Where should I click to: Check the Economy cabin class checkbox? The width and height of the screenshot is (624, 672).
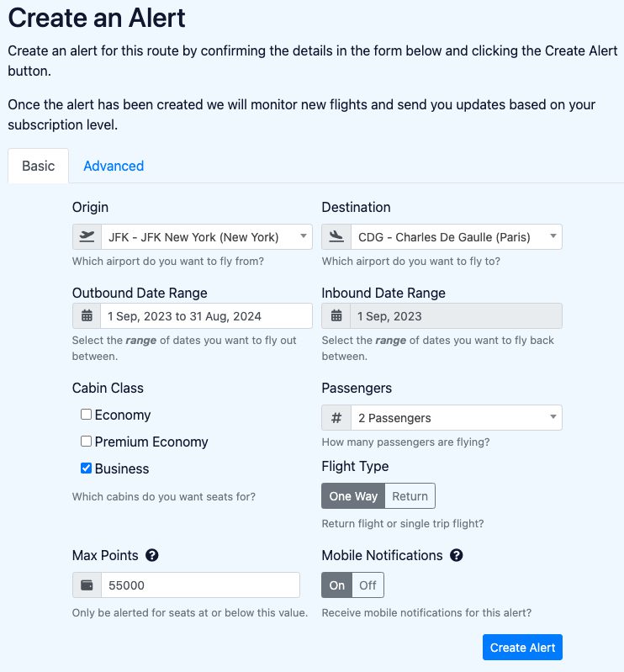[86, 415]
